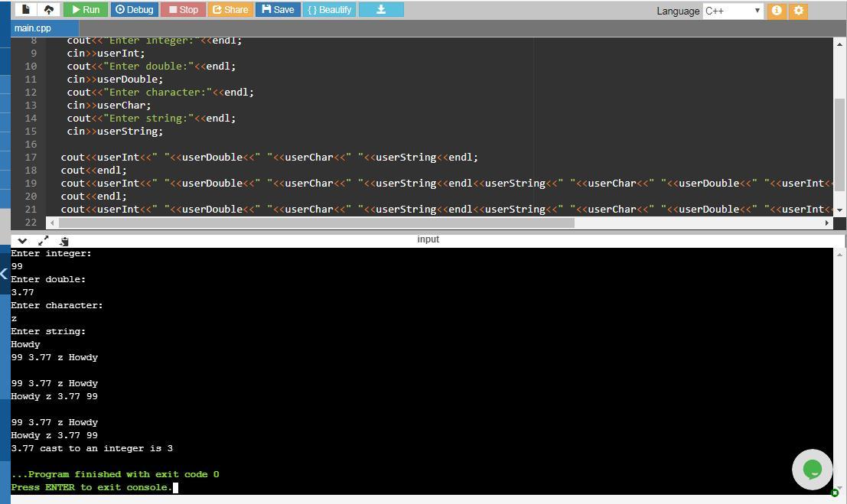Click line number 16 in the gutter
Screen dimensions: 847x504
click(x=31, y=145)
